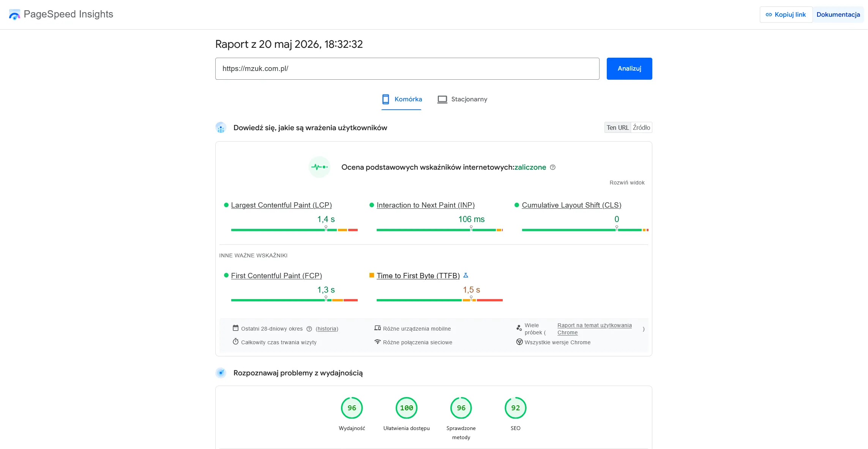
Task: Switch data view to Źródło
Action: (641, 128)
